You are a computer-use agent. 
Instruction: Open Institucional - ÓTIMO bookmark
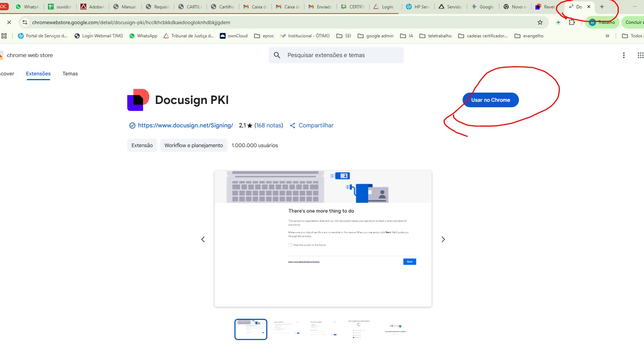pos(305,36)
